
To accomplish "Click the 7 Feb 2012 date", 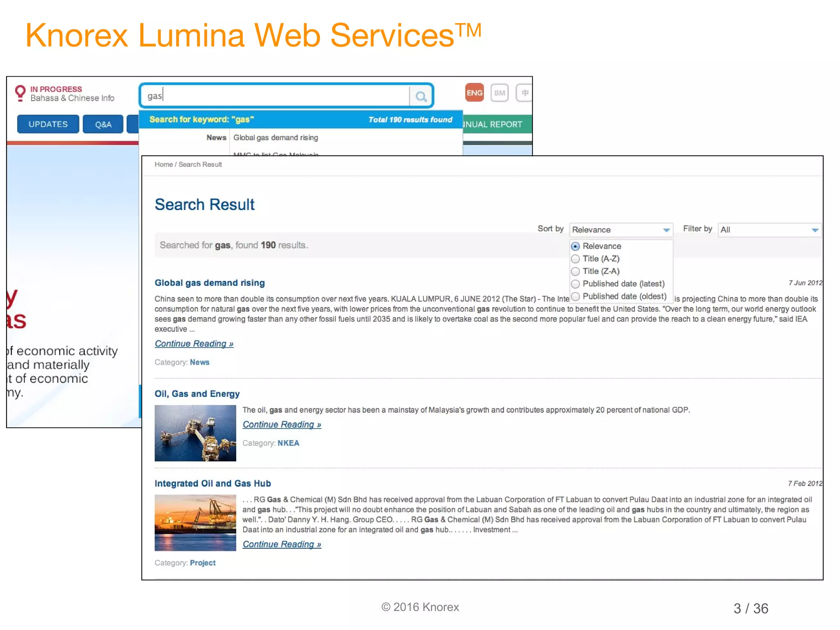I will coord(805,484).
